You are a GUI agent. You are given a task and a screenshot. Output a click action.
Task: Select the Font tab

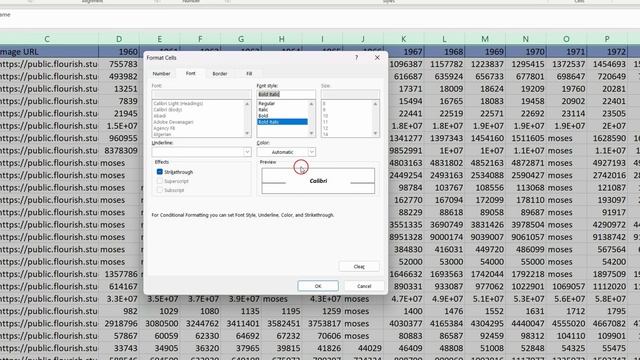click(x=191, y=73)
